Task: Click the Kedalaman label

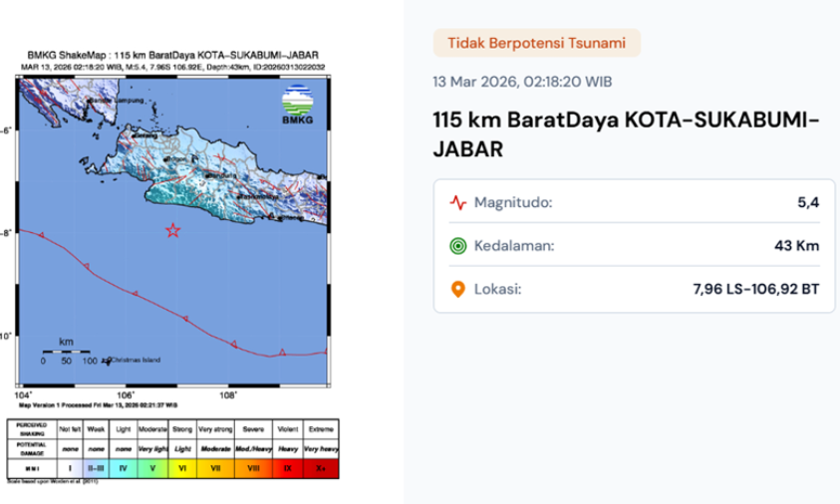Action: pos(514,246)
